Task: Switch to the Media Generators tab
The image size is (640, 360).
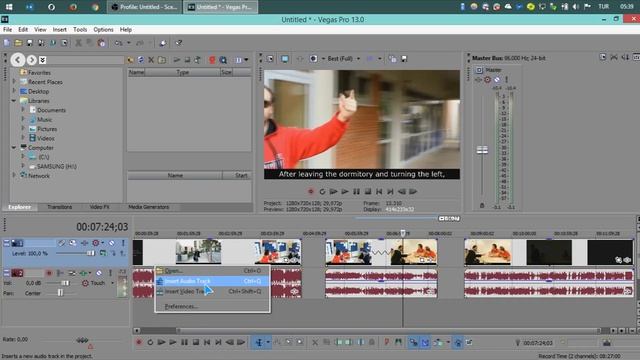Action: click(x=149, y=207)
